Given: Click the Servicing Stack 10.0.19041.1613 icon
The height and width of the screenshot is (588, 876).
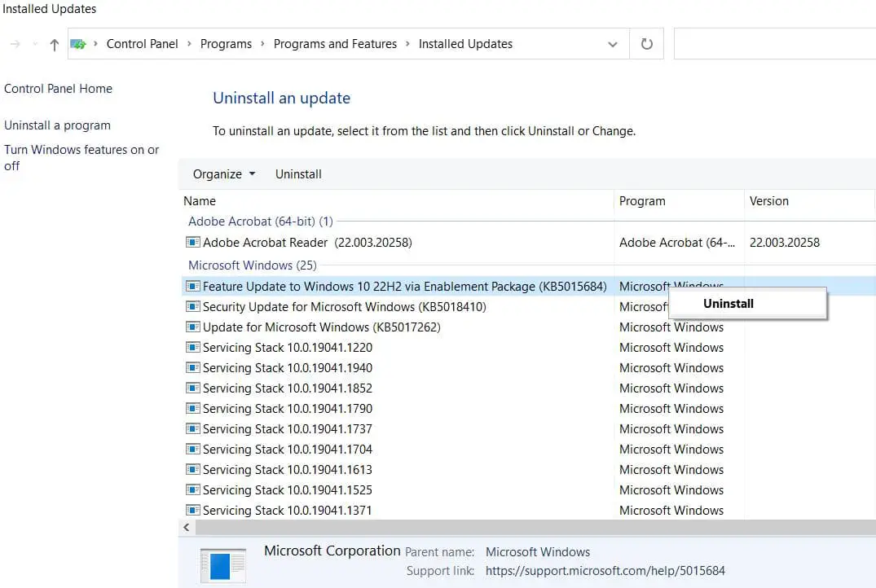Looking at the screenshot, I should [193, 470].
